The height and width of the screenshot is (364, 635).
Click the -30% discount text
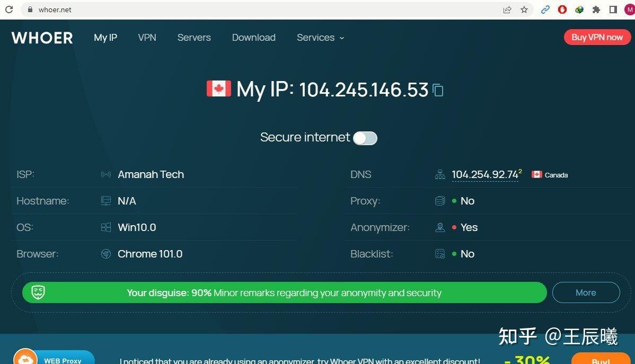(527, 360)
